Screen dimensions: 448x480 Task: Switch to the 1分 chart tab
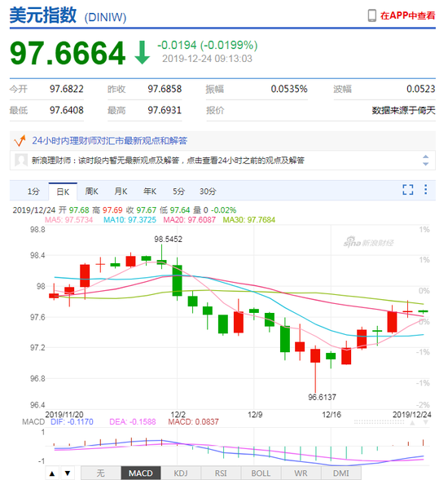click(x=33, y=192)
